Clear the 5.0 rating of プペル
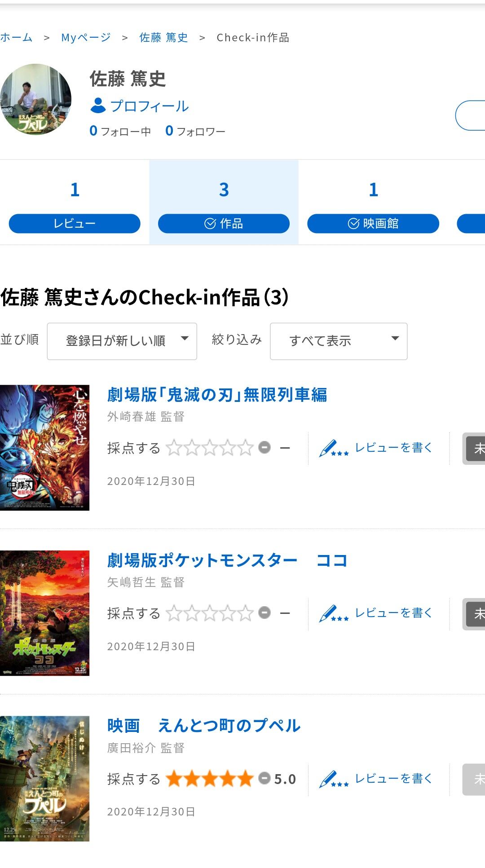This screenshot has height=868, width=485. tap(265, 778)
